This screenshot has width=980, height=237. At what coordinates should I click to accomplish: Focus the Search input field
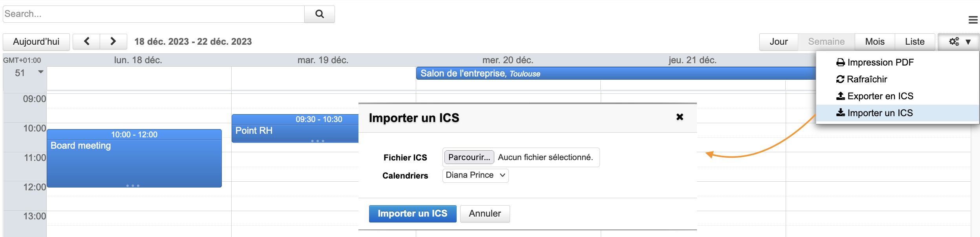pyautogui.click(x=153, y=14)
